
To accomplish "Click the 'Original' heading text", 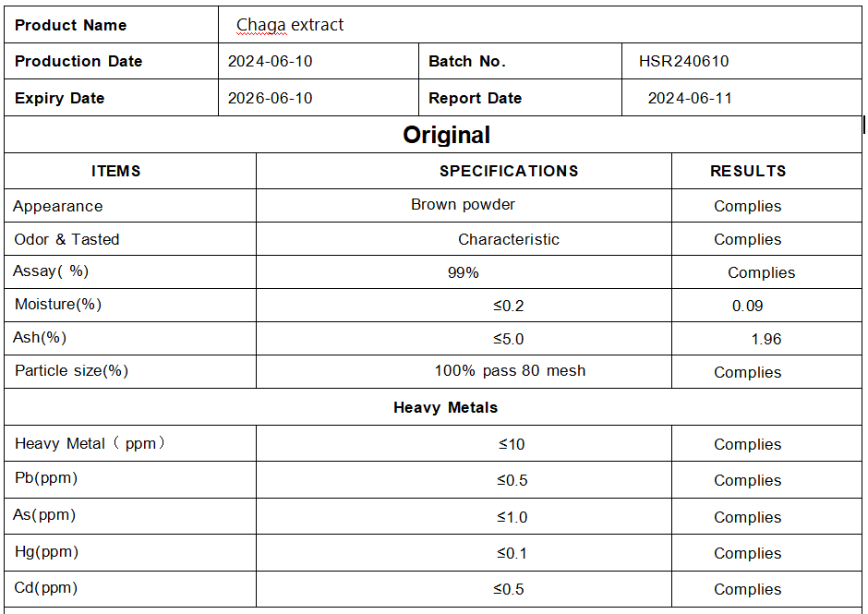I will [x=446, y=135].
